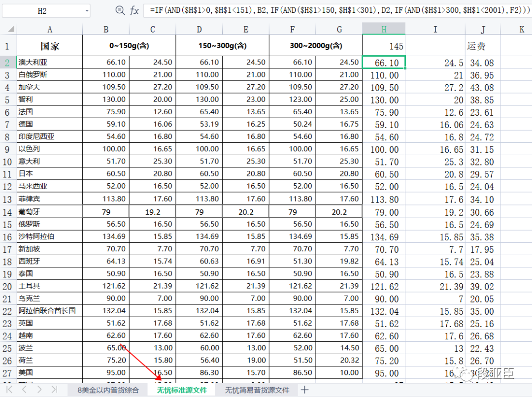
Task: Select the 波兰 country cell
Action: [50, 348]
